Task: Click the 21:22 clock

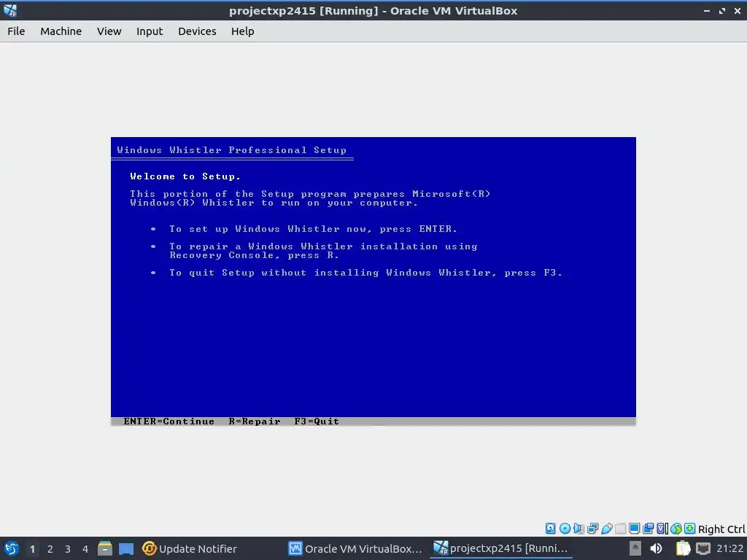Action: click(729, 548)
